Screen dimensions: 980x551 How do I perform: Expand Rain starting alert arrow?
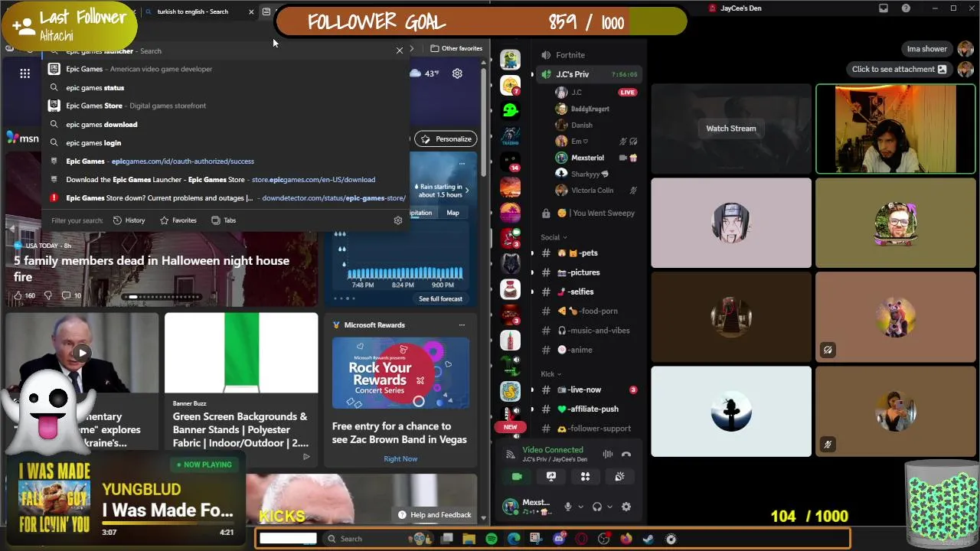tap(467, 191)
